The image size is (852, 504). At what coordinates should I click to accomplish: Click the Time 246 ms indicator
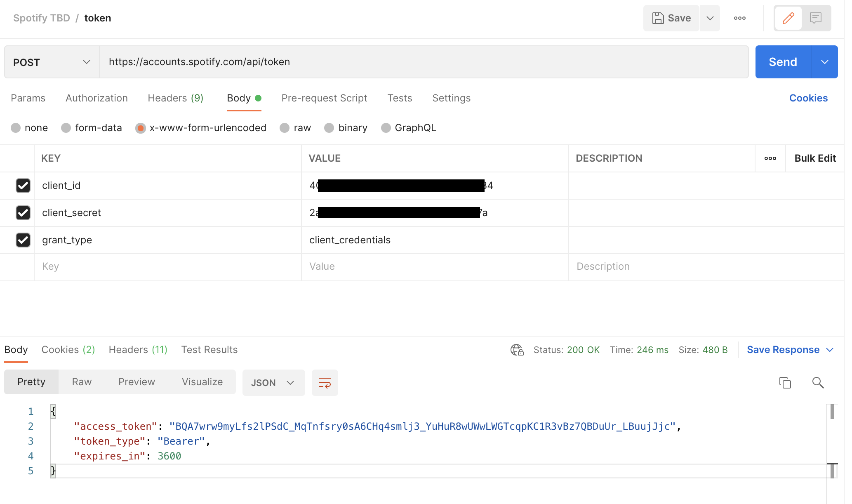click(x=639, y=350)
